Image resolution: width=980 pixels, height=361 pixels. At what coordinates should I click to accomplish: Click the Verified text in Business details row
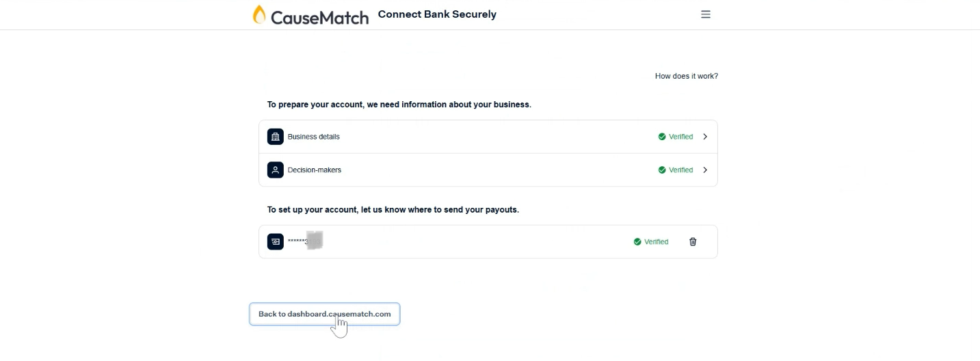click(x=680, y=137)
